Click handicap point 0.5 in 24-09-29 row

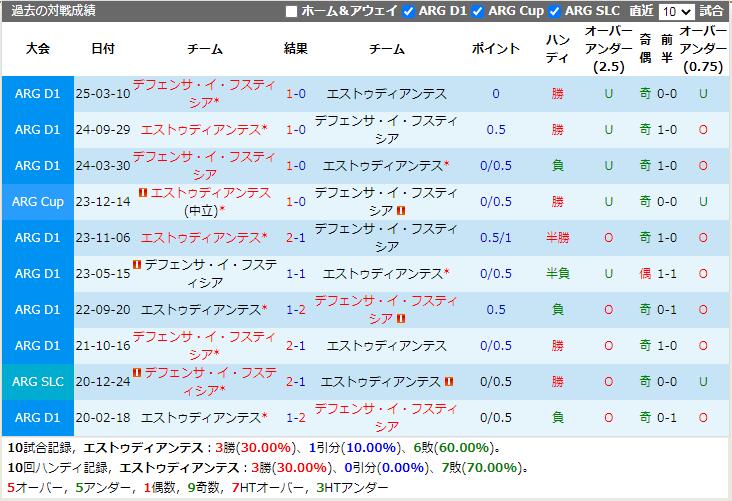coord(496,130)
